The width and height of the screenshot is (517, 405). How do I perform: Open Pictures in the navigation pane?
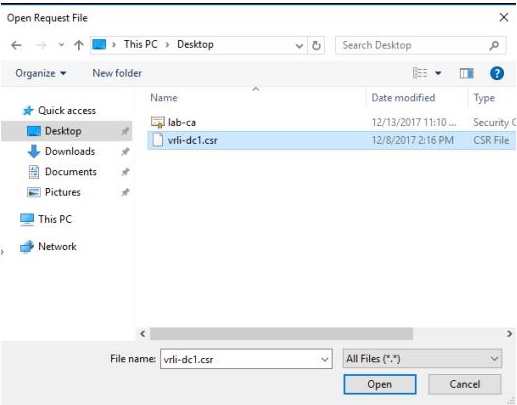(63, 192)
